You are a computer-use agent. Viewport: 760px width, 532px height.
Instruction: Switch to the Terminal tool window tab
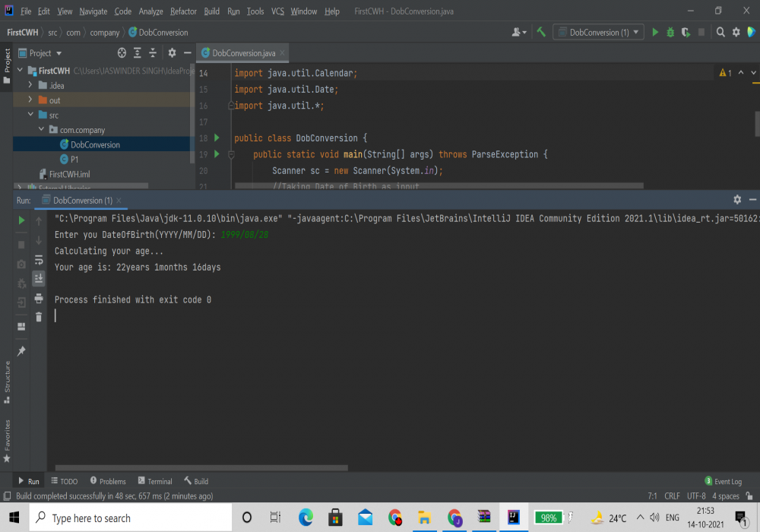pyautogui.click(x=155, y=481)
